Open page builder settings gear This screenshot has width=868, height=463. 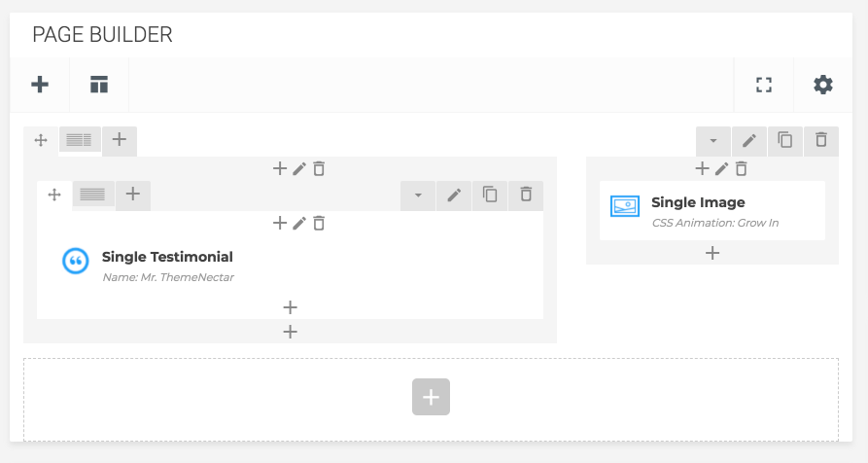coord(823,85)
